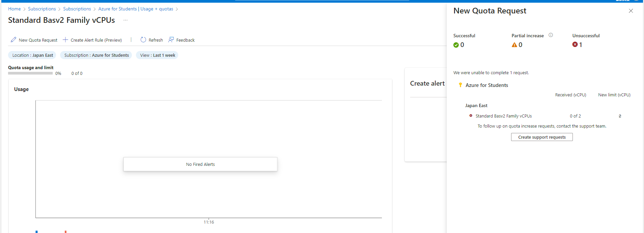644x233 pixels.
Task: Open the Subscription : Azure for Students filter
Action: pyautogui.click(x=96, y=55)
